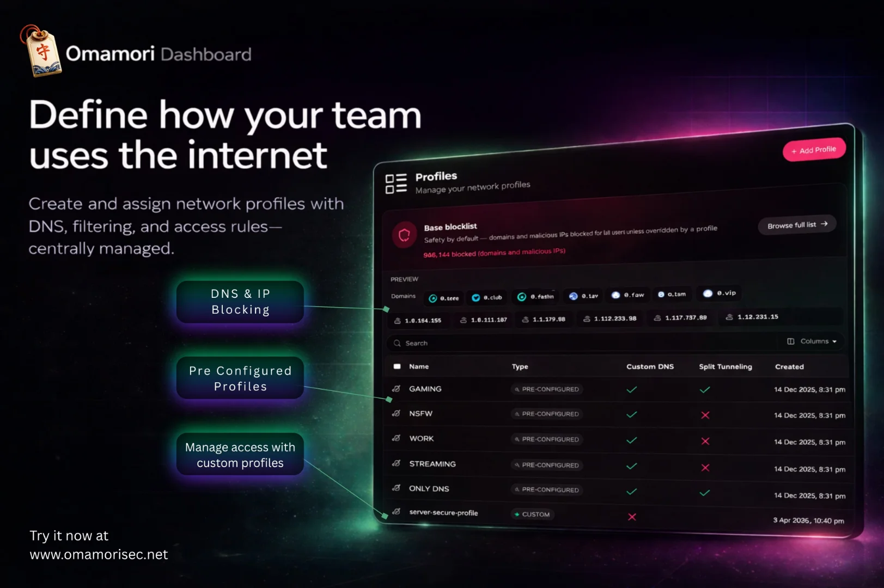Click the PRE-CONFIGURED badge in the WORK row
Screen dimensions: 884x588
547,439
